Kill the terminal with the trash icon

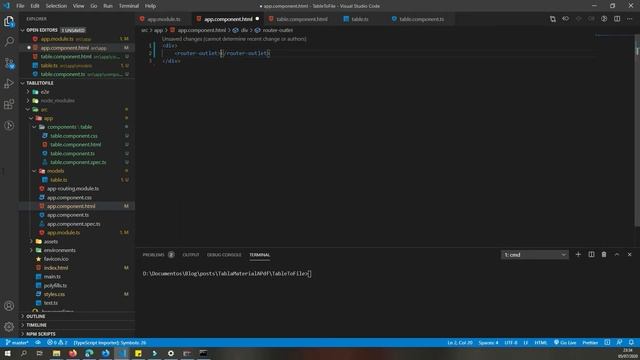click(604, 254)
